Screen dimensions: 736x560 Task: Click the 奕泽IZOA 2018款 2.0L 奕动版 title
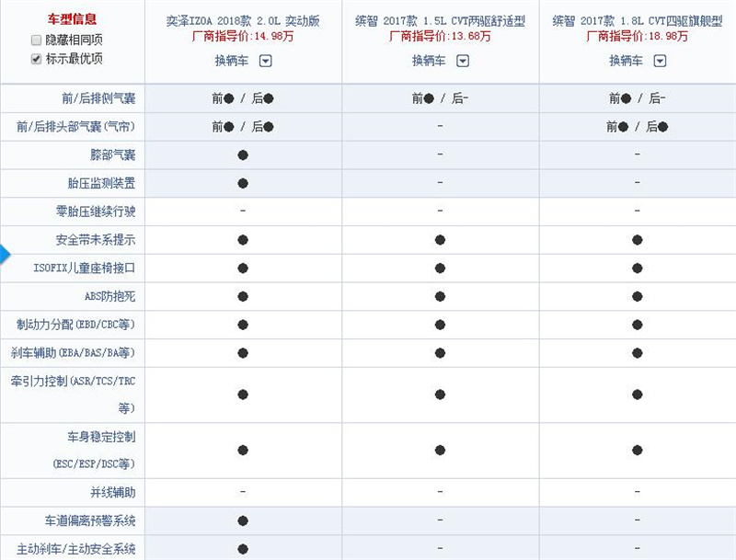click(243, 21)
